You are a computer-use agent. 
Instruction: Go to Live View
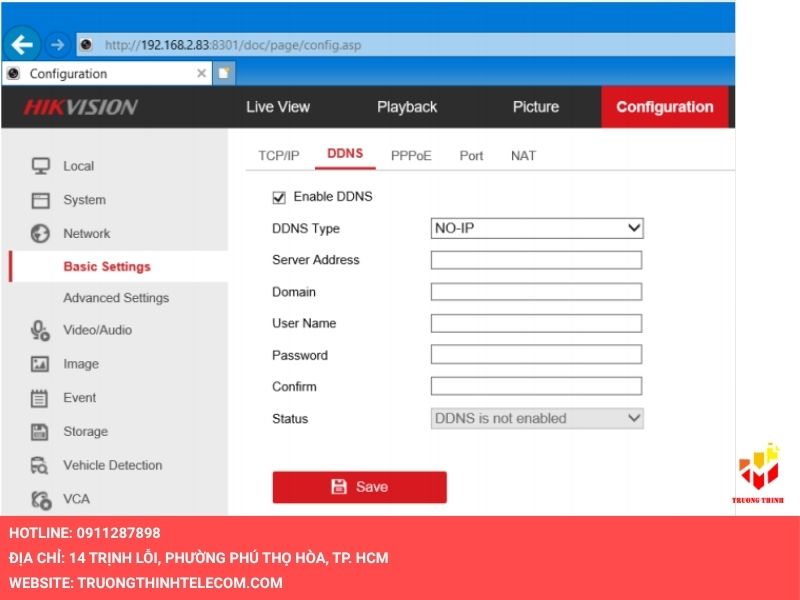278,107
